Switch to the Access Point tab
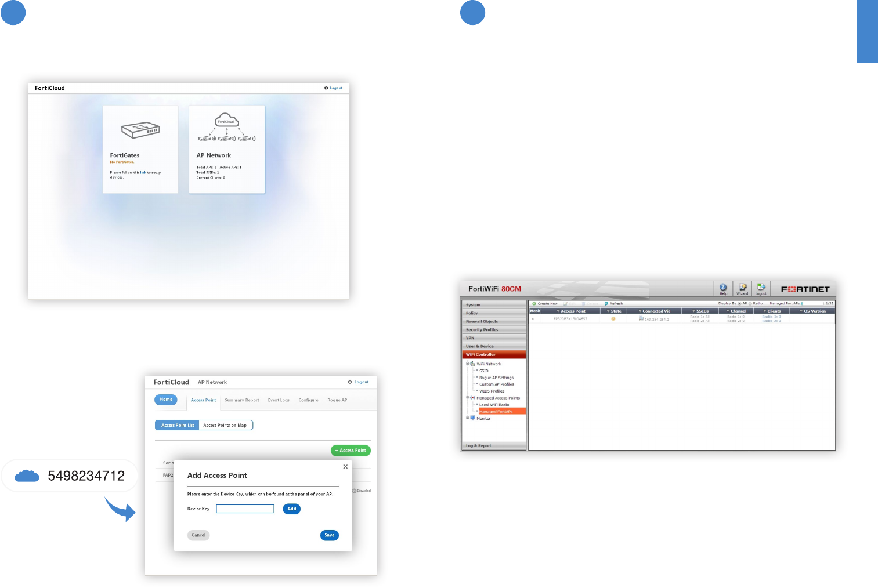This screenshot has width=878, height=588. pyautogui.click(x=203, y=400)
